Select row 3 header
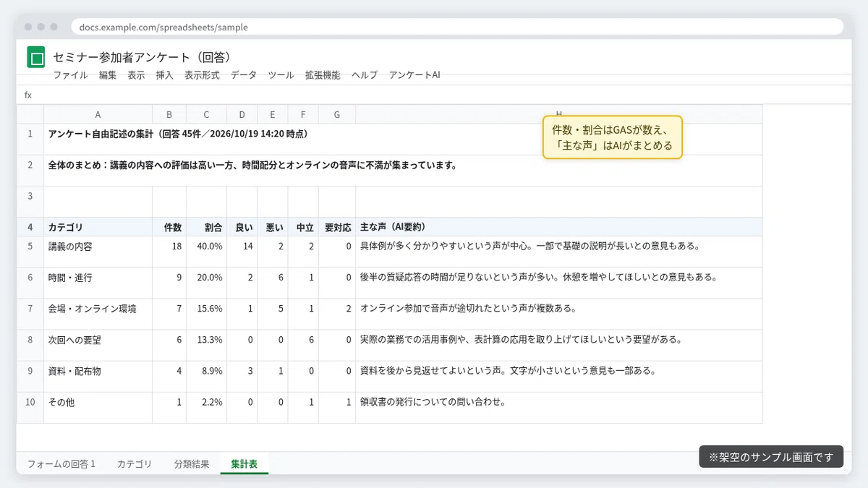 click(x=30, y=201)
